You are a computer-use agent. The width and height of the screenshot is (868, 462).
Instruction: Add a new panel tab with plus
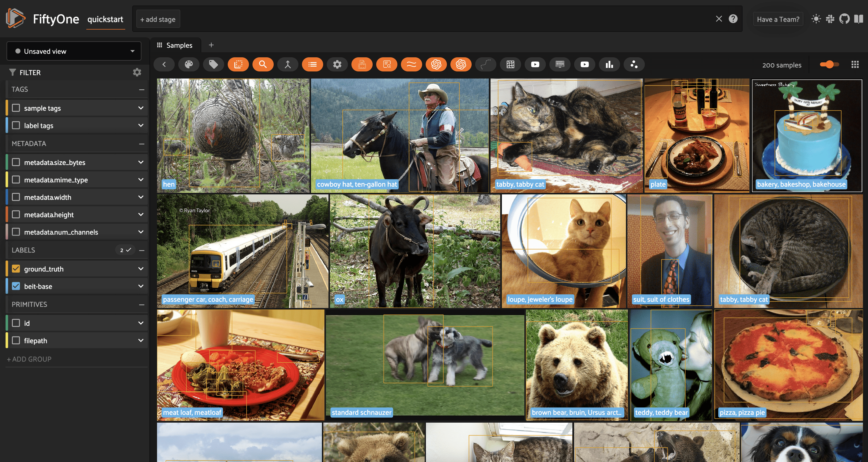pos(211,45)
